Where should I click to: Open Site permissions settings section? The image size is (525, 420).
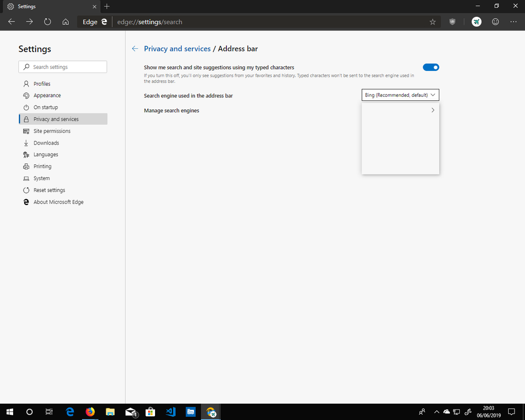pyautogui.click(x=63, y=131)
